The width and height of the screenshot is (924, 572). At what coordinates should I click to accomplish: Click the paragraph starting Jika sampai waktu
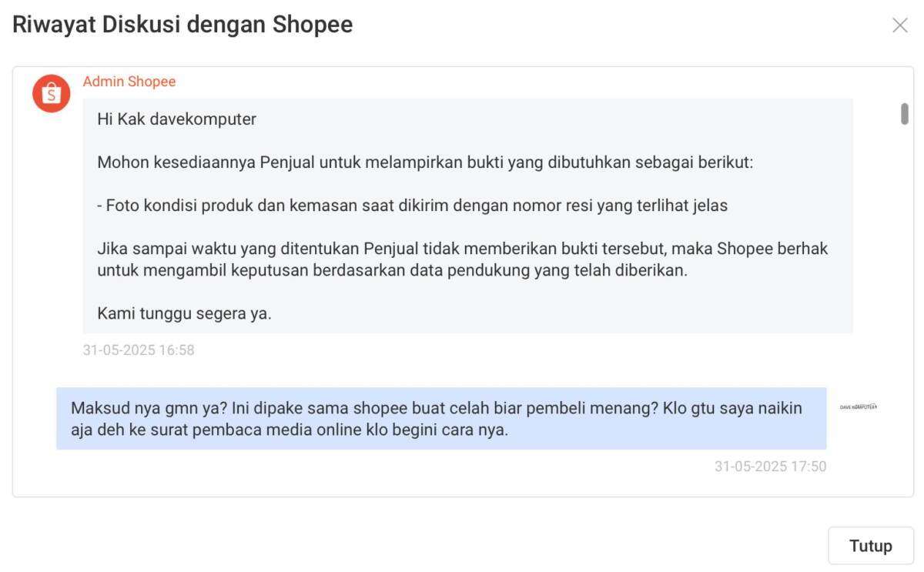(x=463, y=259)
